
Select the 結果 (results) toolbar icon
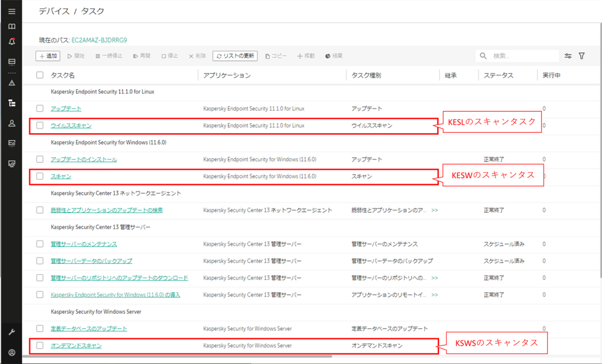click(334, 56)
